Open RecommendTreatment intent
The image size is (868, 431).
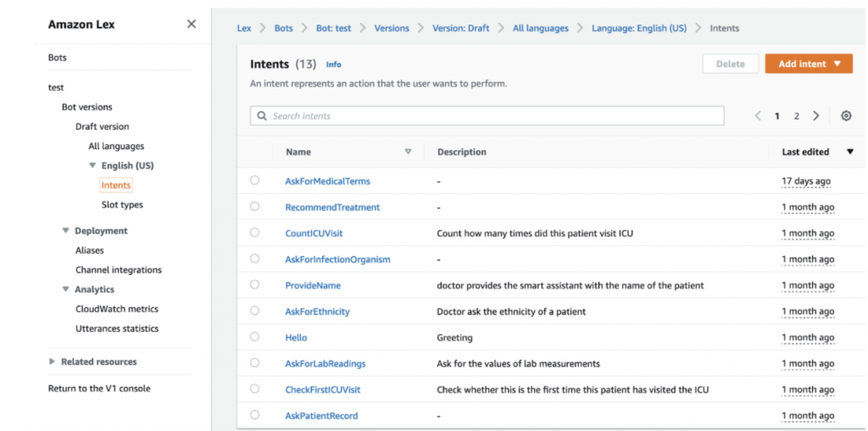pyautogui.click(x=332, y=207)
